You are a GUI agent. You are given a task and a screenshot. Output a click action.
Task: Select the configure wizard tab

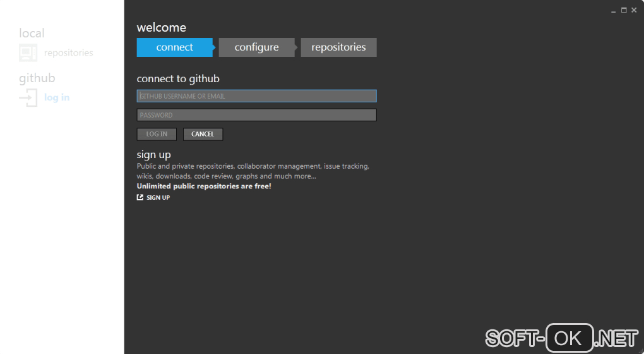point(257,47)
